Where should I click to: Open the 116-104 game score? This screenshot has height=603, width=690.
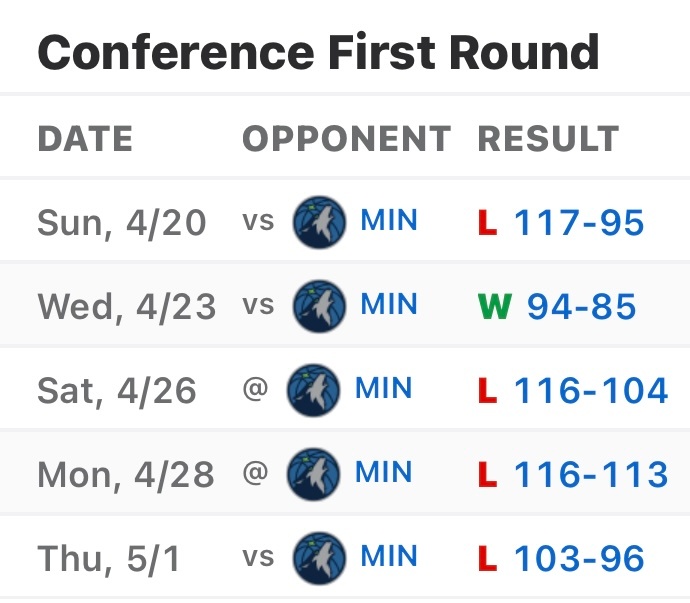[x=591, y=390]
